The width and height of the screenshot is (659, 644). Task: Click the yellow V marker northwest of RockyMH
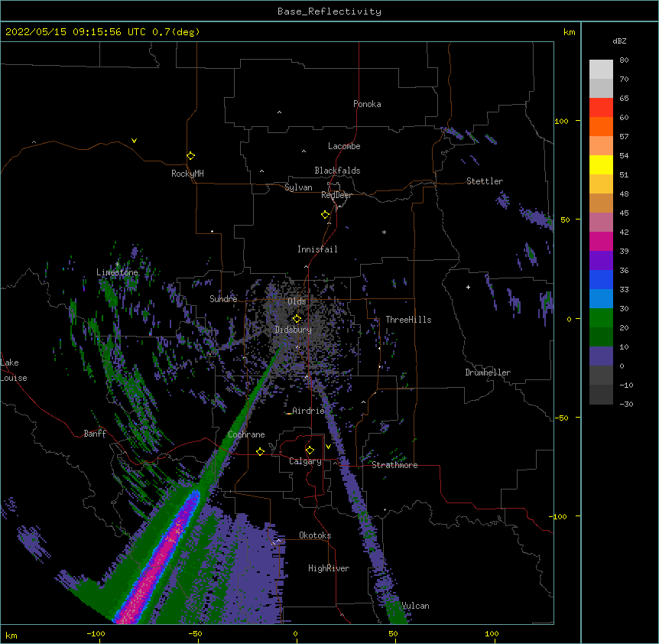[134, 141]
